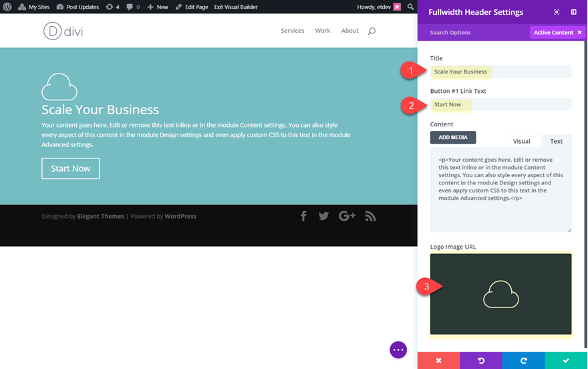This screenshot has height=369, width=588.
Task: Open My Sites in admin bar
Action: tap(34, 7)
